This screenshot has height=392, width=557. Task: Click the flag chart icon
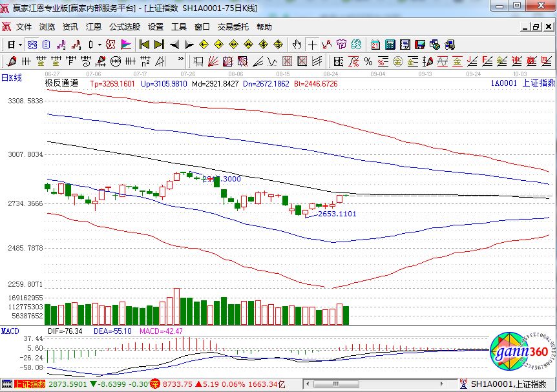(125, 45)
